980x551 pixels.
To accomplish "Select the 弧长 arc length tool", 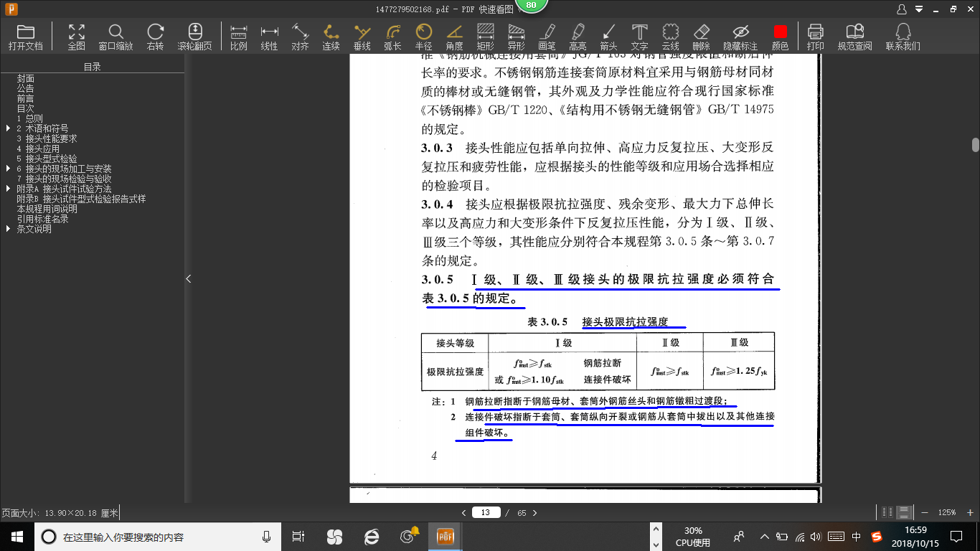I will click(x=392, y=37).
